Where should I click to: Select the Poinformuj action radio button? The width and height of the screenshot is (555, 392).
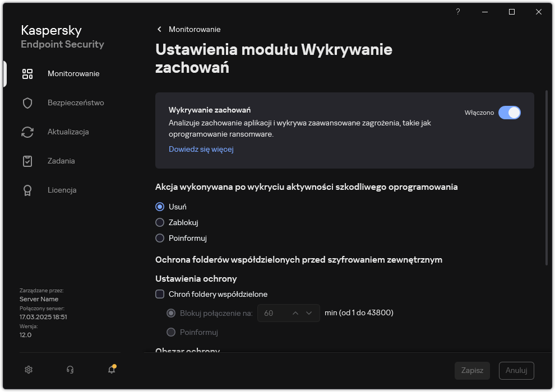coord(160,238)
